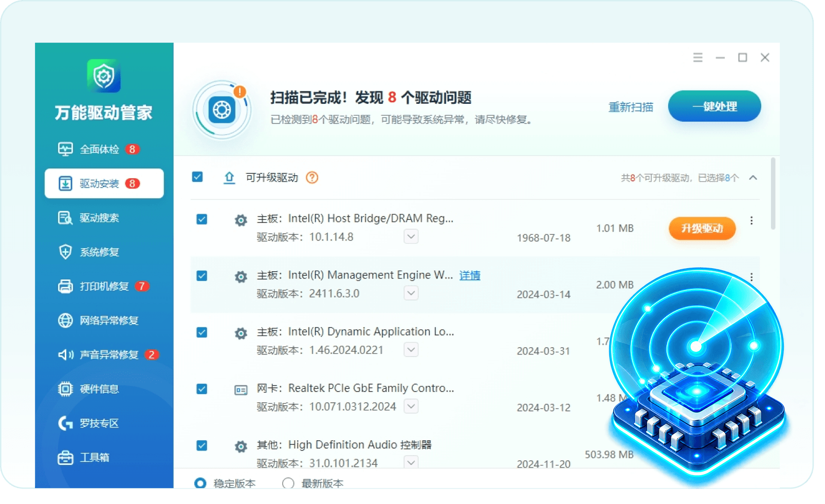Open version dropdown for driver 1.46.2024.0221

click(411, 350)
